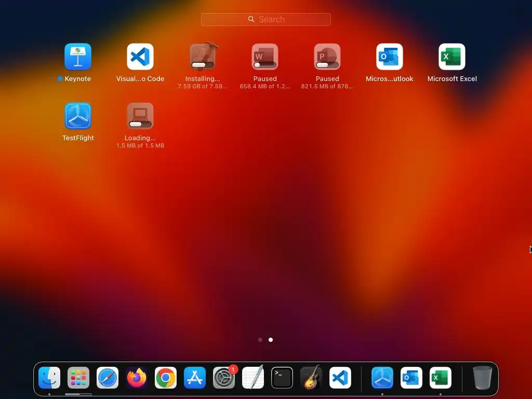Image resolution: width=532 pixels, height=399 pixels.
Task: Open Trash in the Dock
Action: (482, 378)
